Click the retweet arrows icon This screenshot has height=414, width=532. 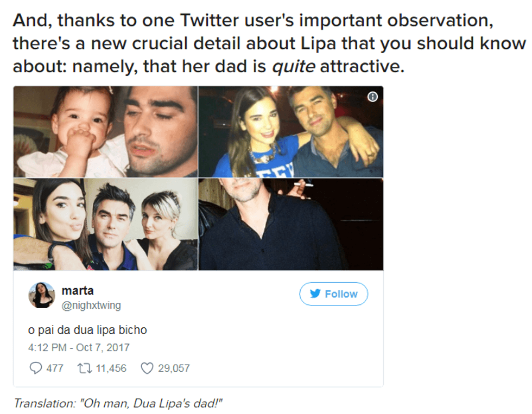(85, 368)
